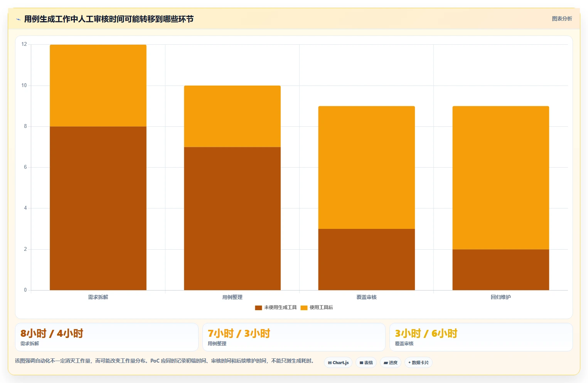588x383 pixels.
Task: Click the 需求拆解 axis label
Action: (x=98, y=297)
